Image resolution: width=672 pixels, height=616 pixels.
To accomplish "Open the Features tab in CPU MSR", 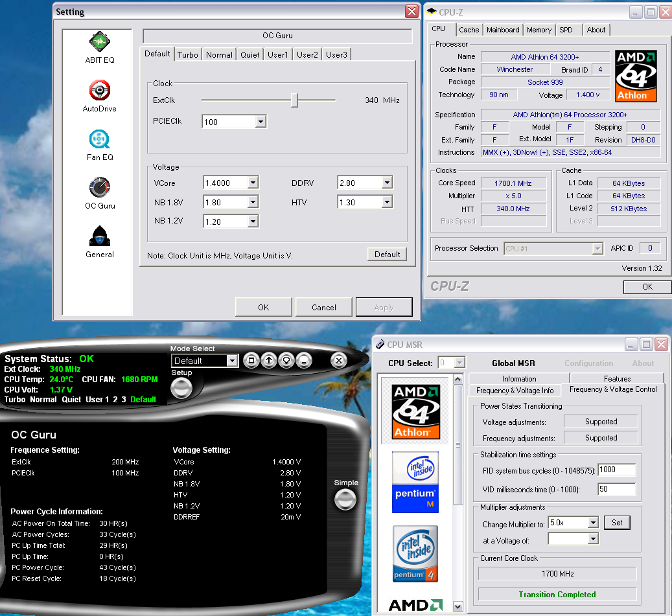I will (617, 379).
